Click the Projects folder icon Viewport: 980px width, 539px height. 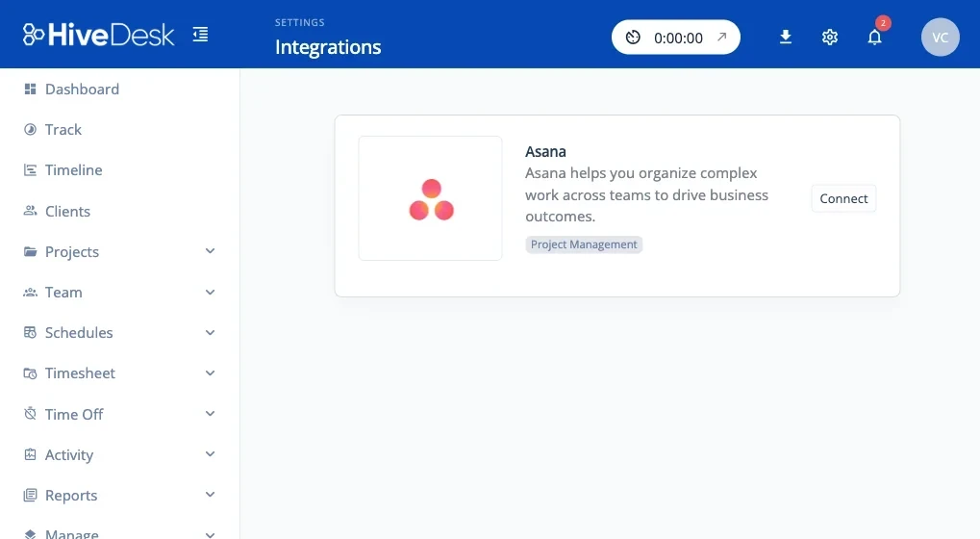pyautogui.click(x=30, y=251)
